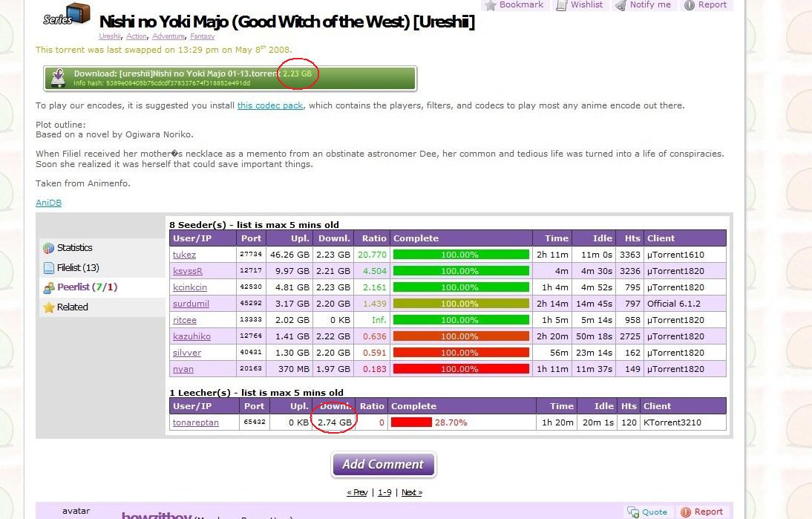Click seeders Client column header
Viewport: 812px width, 519px height.
pos(684,238)
